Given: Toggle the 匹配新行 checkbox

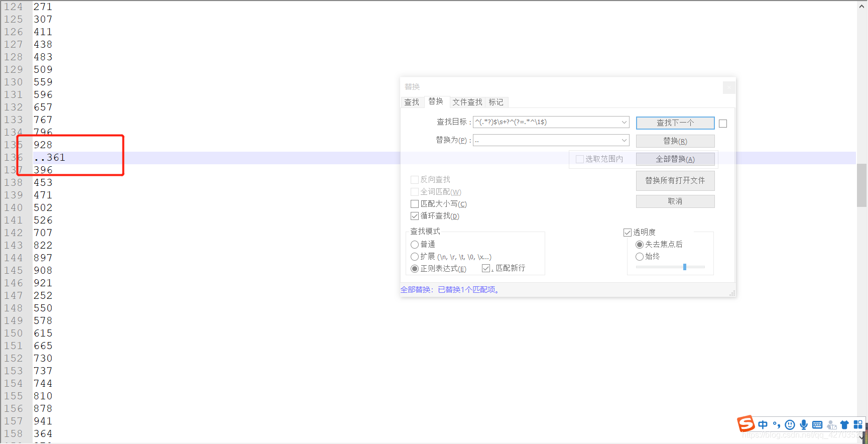Looking at the screenshot, I should tap(486, 268).
